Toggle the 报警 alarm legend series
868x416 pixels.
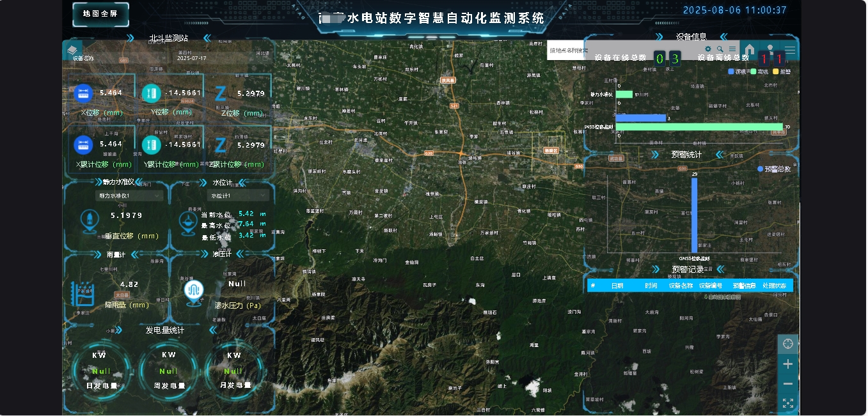(781, 72)
